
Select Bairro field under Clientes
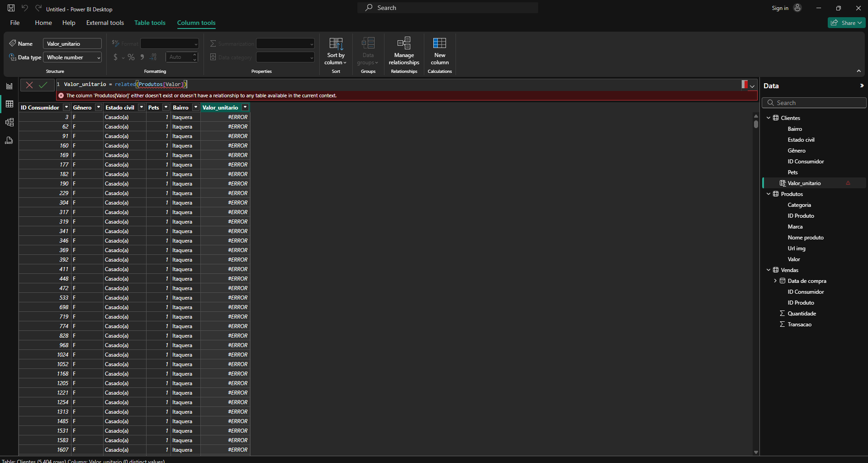click(x=795, y=129)
